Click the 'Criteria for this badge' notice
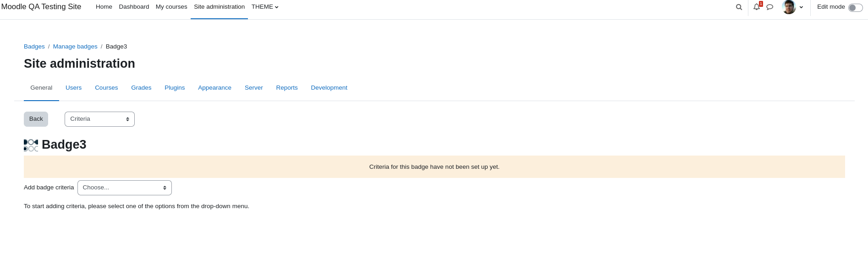The image size is (868, 258). coord(434,167)
